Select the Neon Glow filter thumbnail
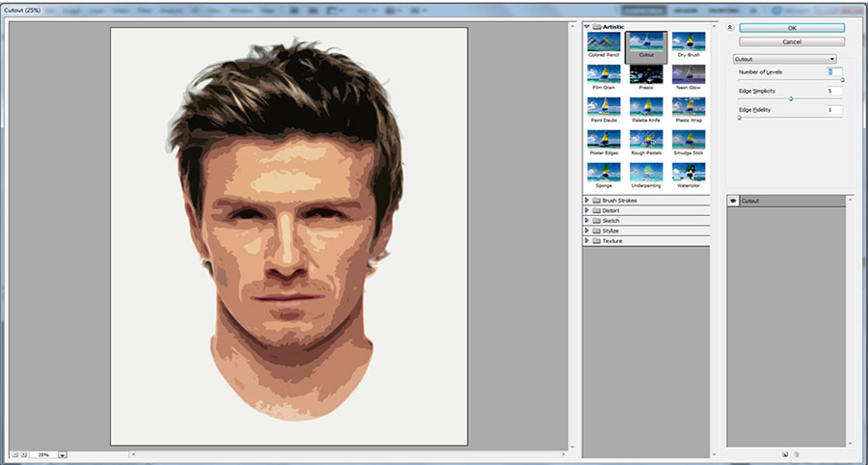The width and height of the screenshot is (868, 465). 688,75
